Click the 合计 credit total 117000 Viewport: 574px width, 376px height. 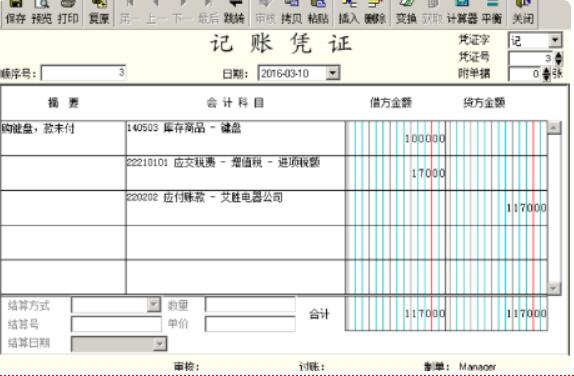(526, 313)
